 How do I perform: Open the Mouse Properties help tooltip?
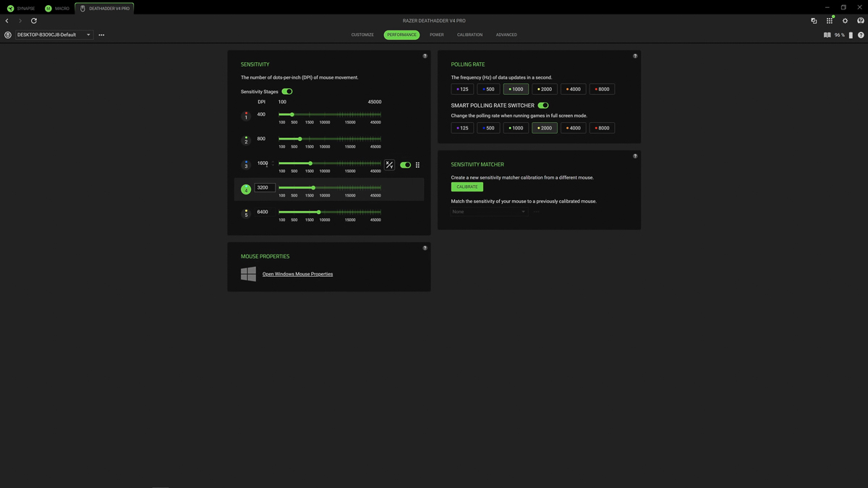pyautogui.click(x=425, y=248)
